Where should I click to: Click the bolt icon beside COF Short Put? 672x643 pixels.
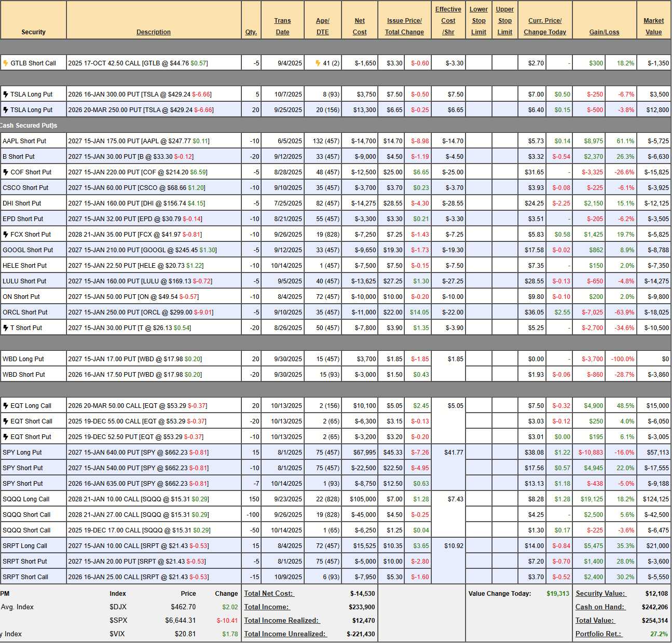(6, 172)
